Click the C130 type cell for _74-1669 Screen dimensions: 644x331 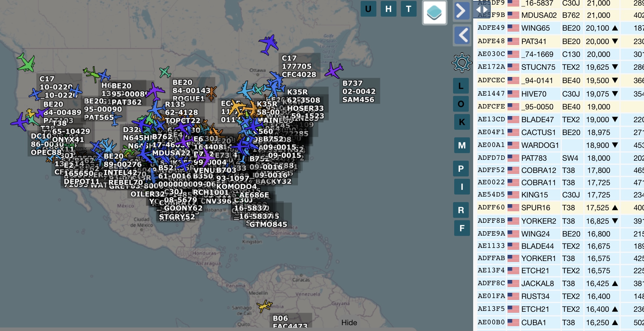pos(571,54)
